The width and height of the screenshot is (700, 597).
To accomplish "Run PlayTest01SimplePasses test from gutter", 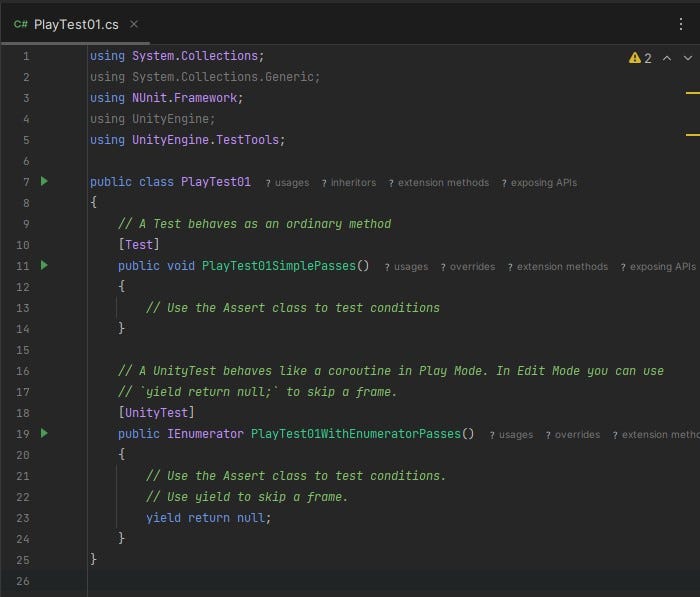I will point(44,265).
